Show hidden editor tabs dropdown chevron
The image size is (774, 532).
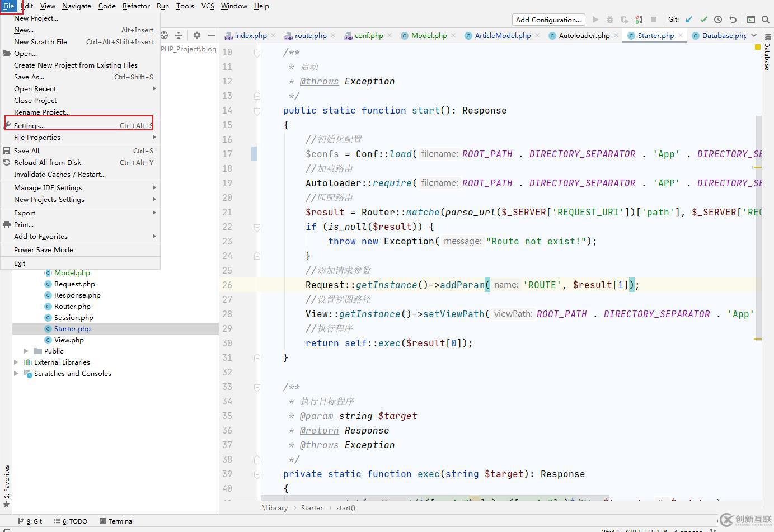(754, 35)
